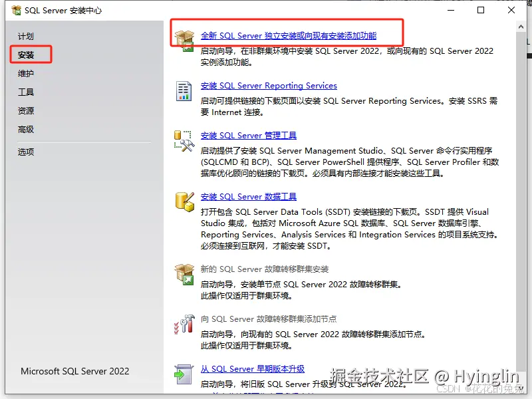Click the add node to cluster tools icon
The image size is (532, 399).
point(184,325)
